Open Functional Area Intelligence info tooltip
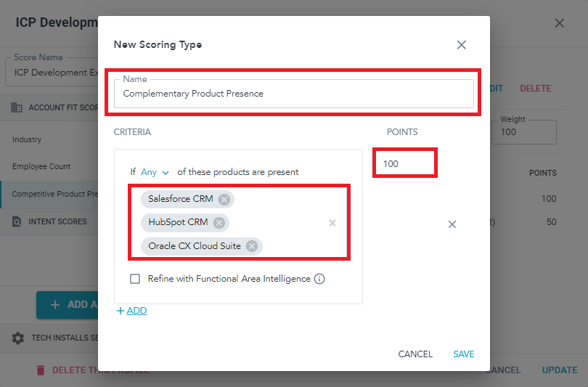 click(x=319, y=279)
